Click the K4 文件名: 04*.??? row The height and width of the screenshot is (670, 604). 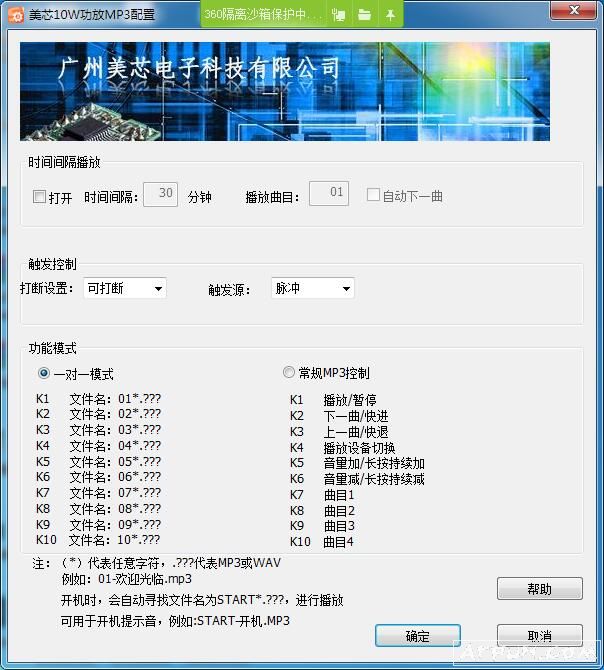pyautogui.click(x=98, y=446)
